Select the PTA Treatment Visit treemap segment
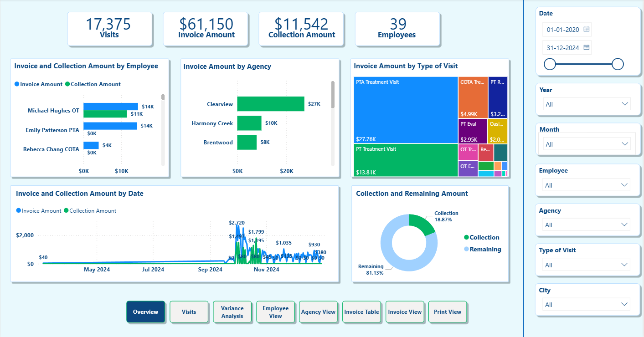 point(405,110)
